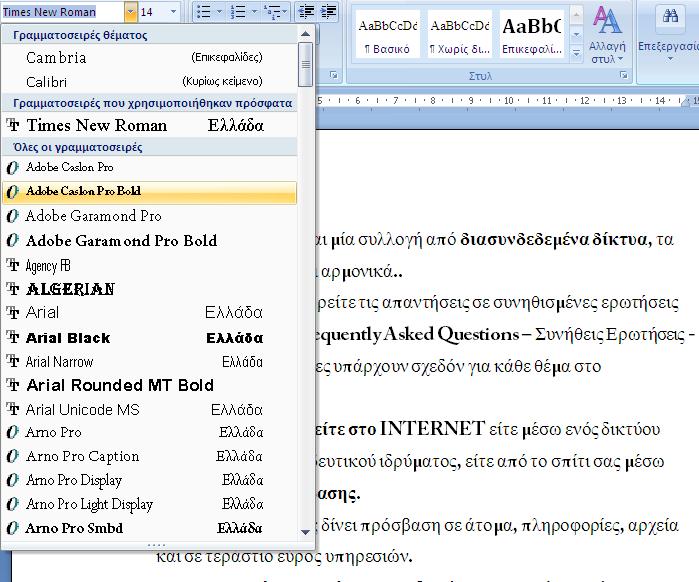Select Adobe Garamond Pro Bold font

pyautogui.click(x=149, y=241)
